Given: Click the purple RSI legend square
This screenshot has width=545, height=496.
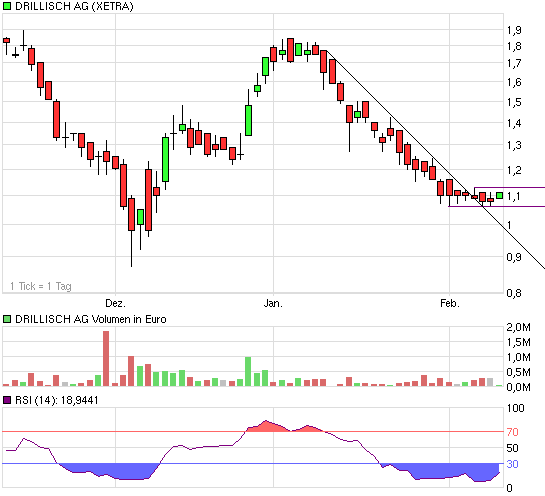Looking at the screenshot, I should pos(7,400).
